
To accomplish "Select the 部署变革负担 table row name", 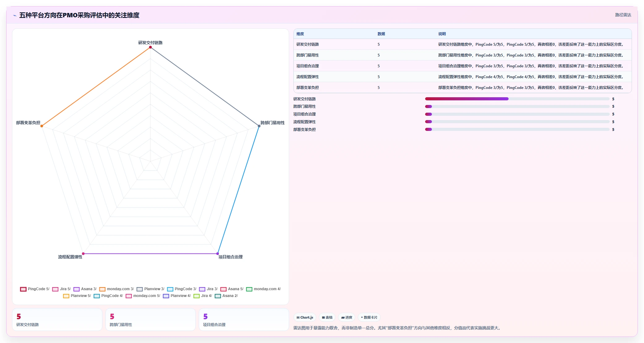I will point(308,88).
